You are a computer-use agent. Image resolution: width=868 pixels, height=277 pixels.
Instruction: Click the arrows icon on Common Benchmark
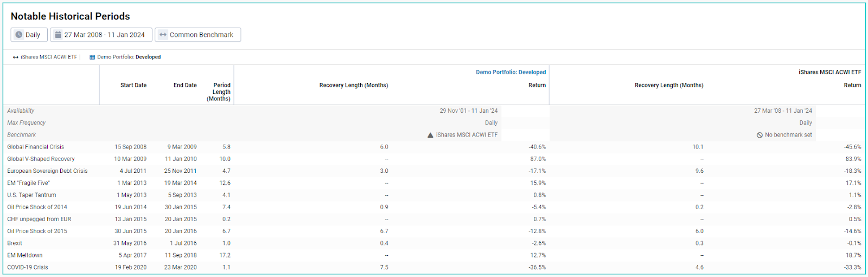click(163, 35)
